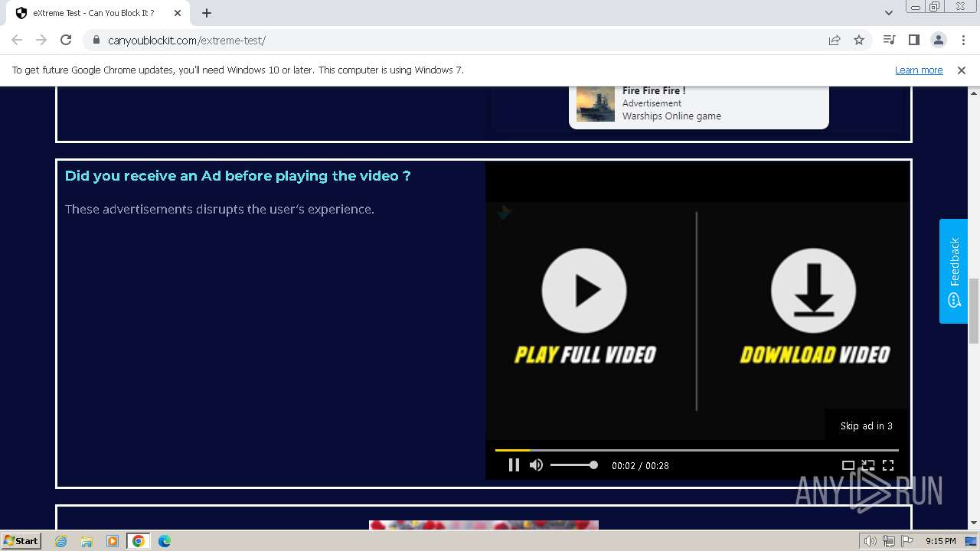Open system volume tray icon

point(871,541)
